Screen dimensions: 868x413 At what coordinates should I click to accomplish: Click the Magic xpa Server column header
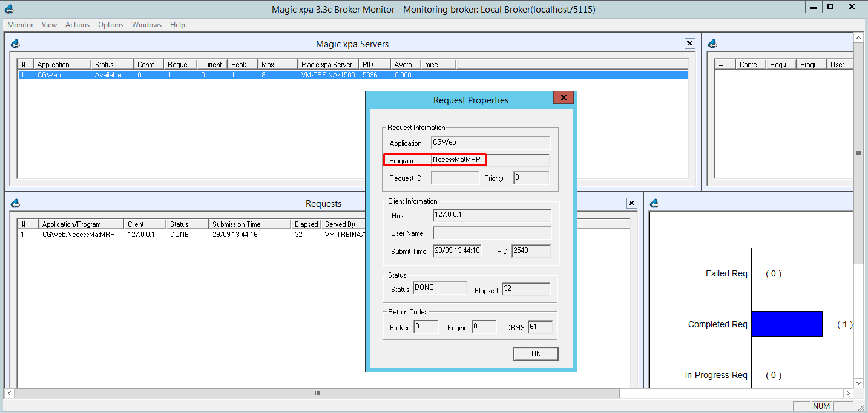328,64
